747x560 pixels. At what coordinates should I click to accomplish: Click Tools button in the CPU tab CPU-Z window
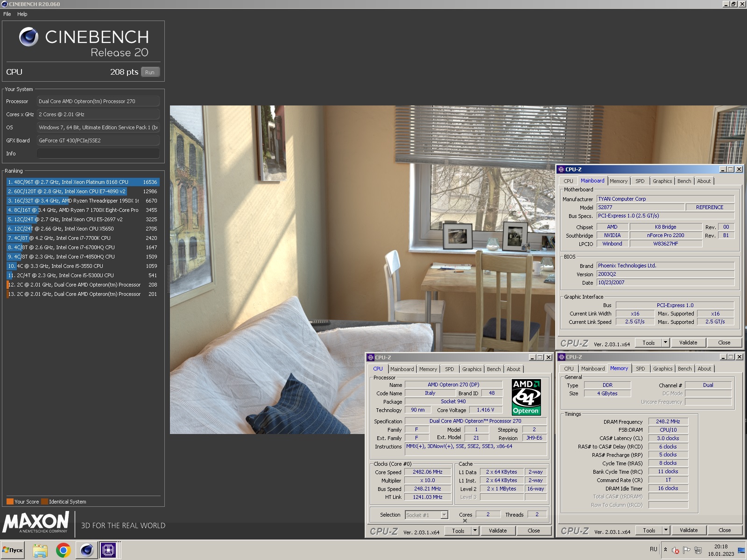[458, 531]
